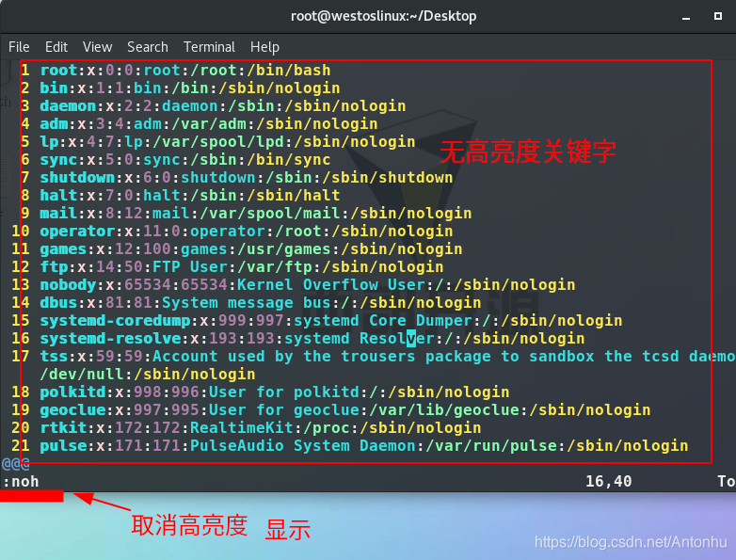The width and height of the screenshot is (736, 560).
Task: Click line number 10
Action: click(20, 231)
